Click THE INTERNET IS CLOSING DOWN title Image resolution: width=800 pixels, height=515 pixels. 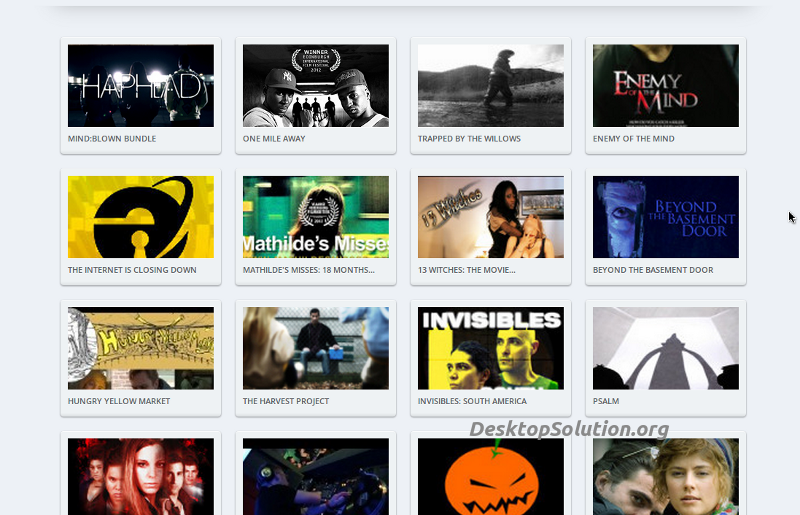[132, 269]
